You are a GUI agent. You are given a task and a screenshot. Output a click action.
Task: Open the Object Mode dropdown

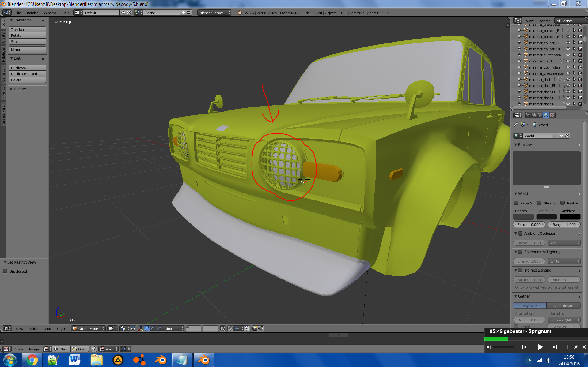(89, 328)
